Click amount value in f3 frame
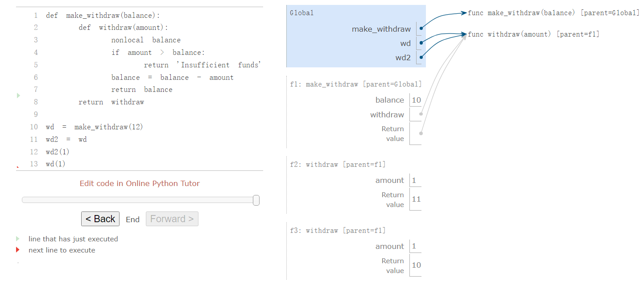The width and height of the screenshot is (644, 294). (x=414, y=246)
